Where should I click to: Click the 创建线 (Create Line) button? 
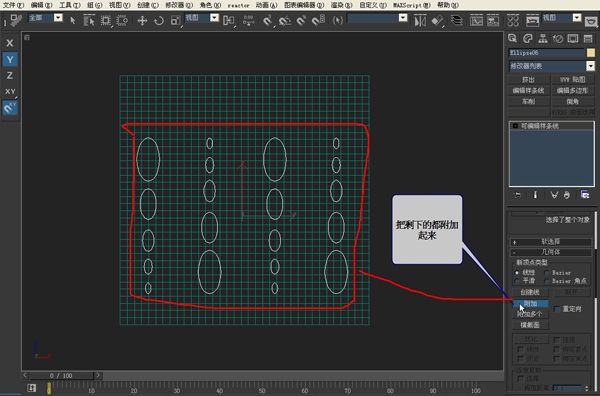point(530,292)
